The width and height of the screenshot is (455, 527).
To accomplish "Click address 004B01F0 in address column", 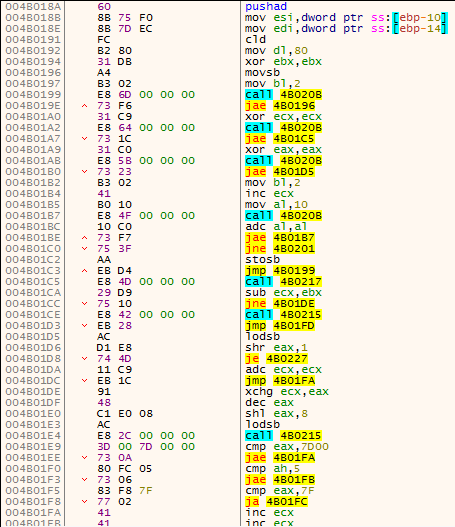I will click(x=33, y=469).
